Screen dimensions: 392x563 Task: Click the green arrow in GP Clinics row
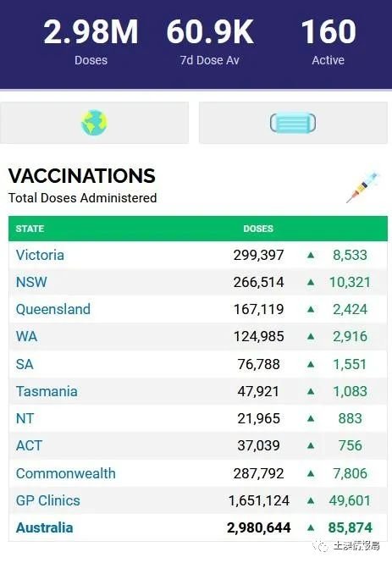[x=311, y=500]
